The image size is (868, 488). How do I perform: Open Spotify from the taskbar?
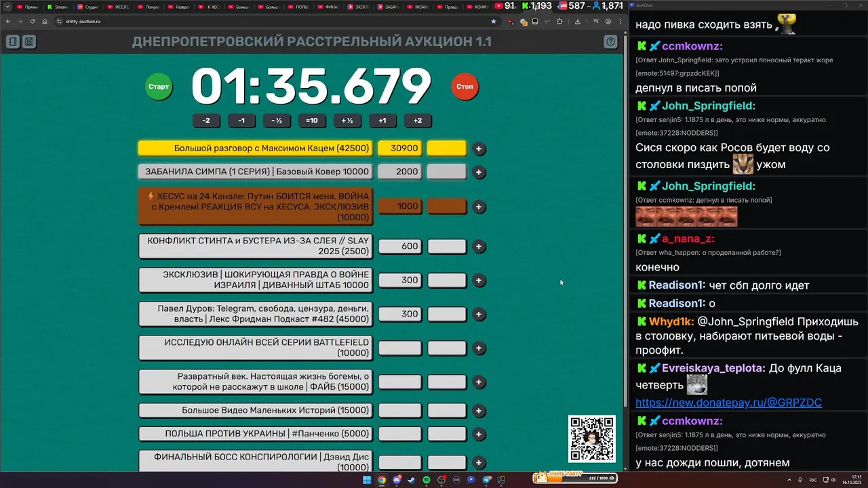pyautogui.click(x=427, y=480)
